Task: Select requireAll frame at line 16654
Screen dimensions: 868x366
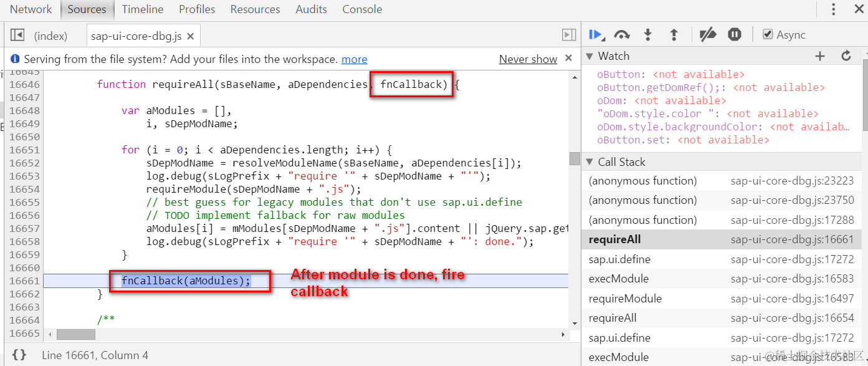Action: point(722,318)
